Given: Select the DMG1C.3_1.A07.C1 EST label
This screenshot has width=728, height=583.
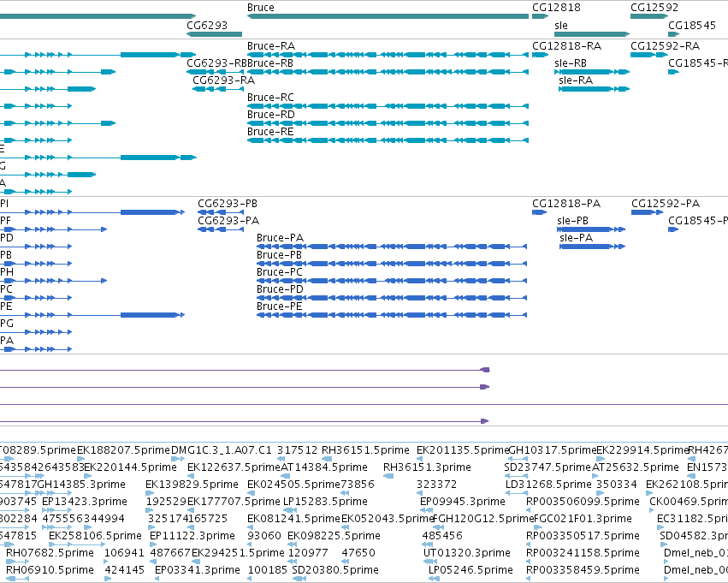Looking at the screenshot, I should 222,450.
